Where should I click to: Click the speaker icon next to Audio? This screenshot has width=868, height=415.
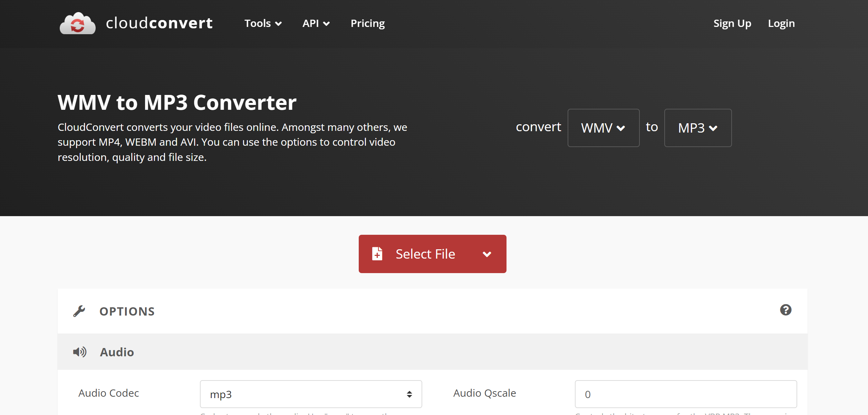(x=80, y=351)
